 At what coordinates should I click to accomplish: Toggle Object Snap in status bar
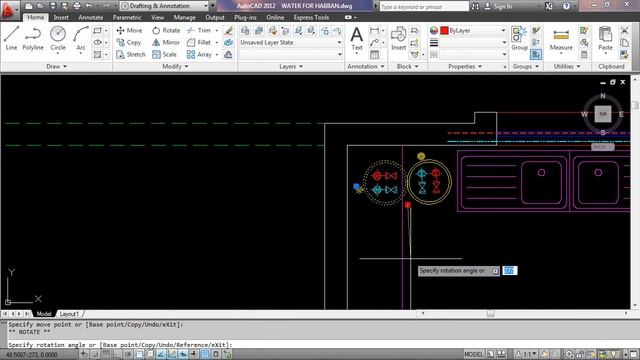[139, 354]
